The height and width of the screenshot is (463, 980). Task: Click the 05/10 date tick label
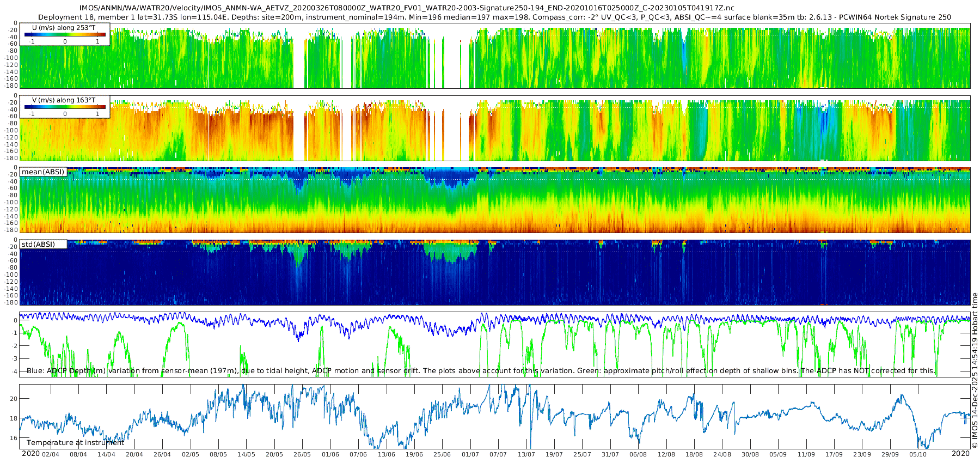[x=918, y=454]
